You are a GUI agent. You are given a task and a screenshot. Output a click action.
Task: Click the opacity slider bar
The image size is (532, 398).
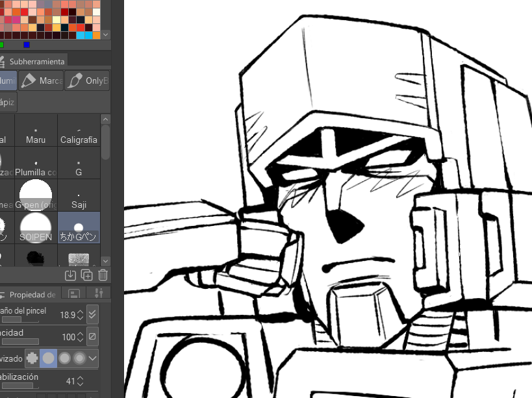(19, 342)
